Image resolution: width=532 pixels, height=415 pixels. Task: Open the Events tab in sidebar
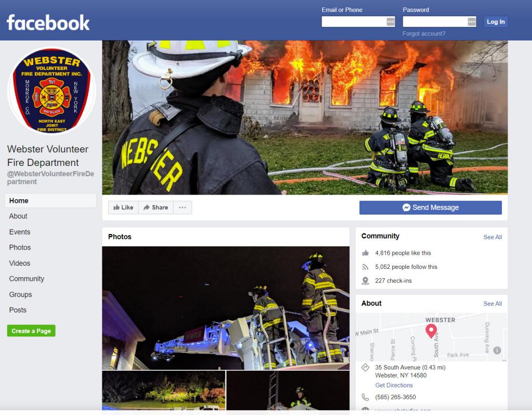[x=20, y=232]
